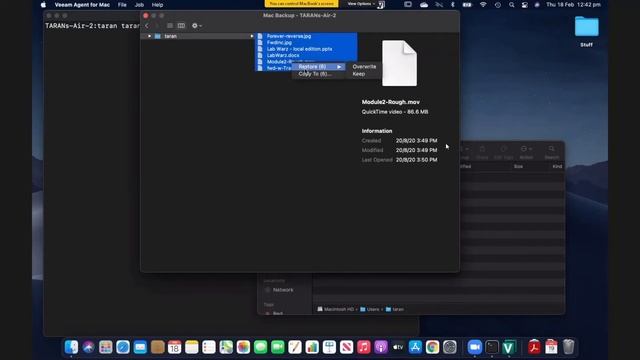Open Podcasts from the Dock
Viewport: 640px width, 360px height.
pos(381,347)
